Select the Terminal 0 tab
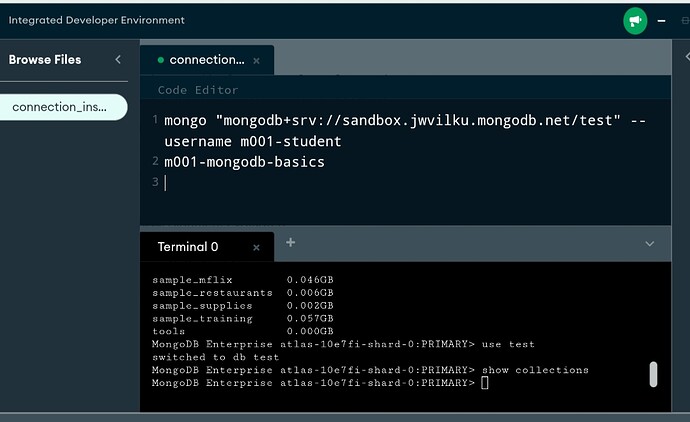Image resolution: width=690 pixels, height=422 pixels. (188, 246)
